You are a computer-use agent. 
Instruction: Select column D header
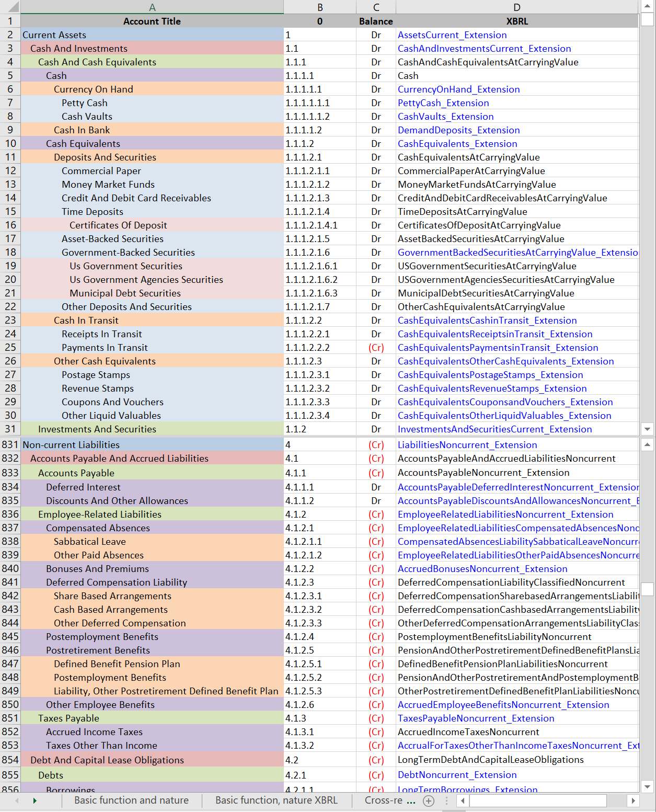(x=517, y=7)
